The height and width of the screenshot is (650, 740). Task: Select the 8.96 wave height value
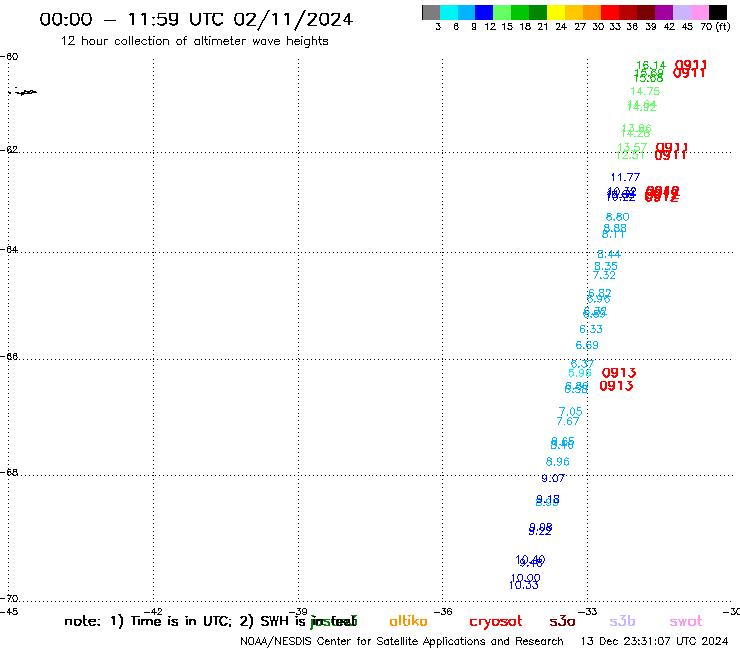(558, 462)
